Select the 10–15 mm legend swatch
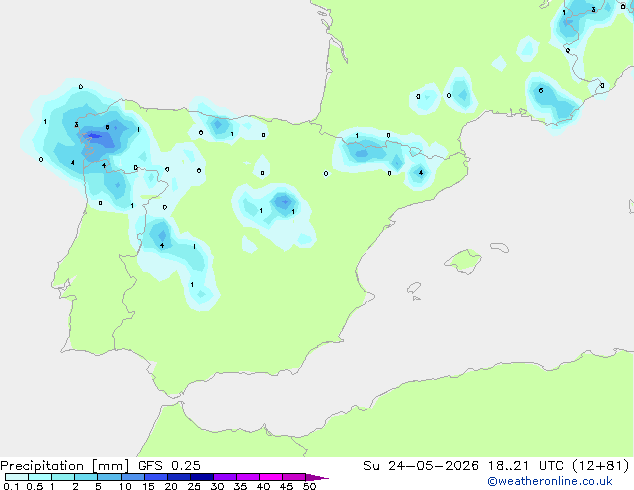Viewport: 634px width, 490px height. click(132, 477)
